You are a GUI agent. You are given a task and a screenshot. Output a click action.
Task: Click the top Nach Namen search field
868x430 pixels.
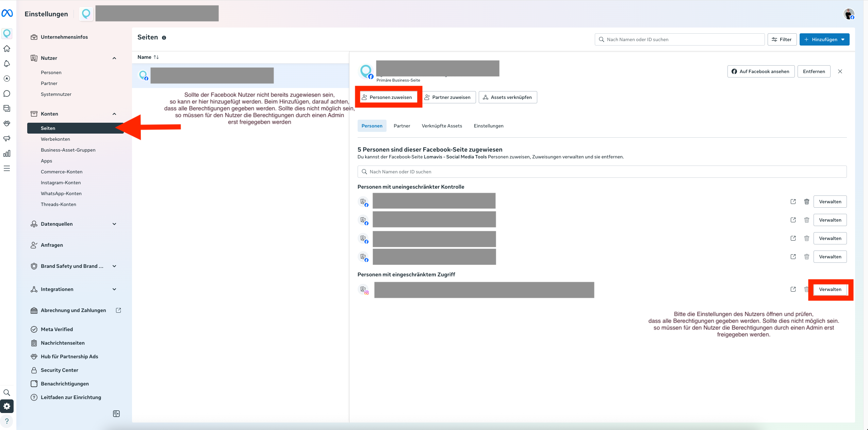click(681, 39)
